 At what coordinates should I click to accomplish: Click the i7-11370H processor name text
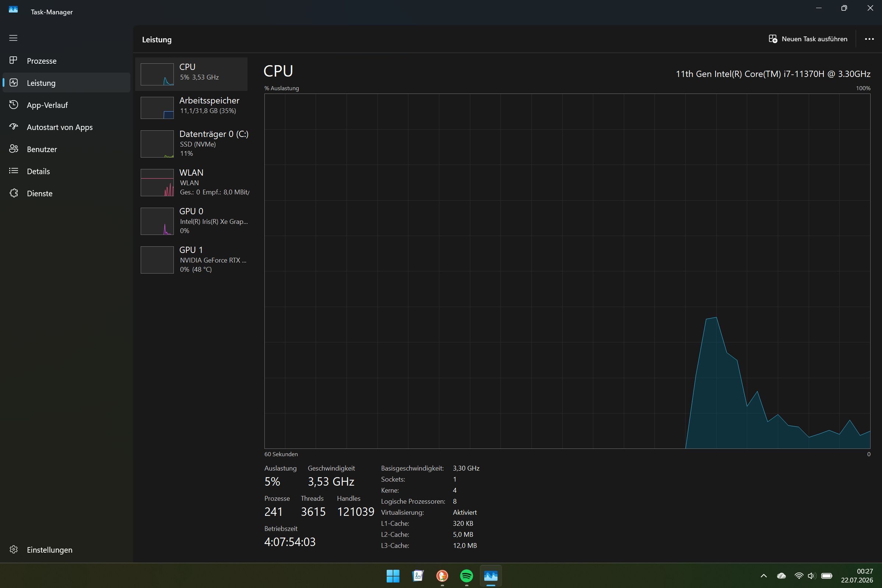[x=773, y=74]
